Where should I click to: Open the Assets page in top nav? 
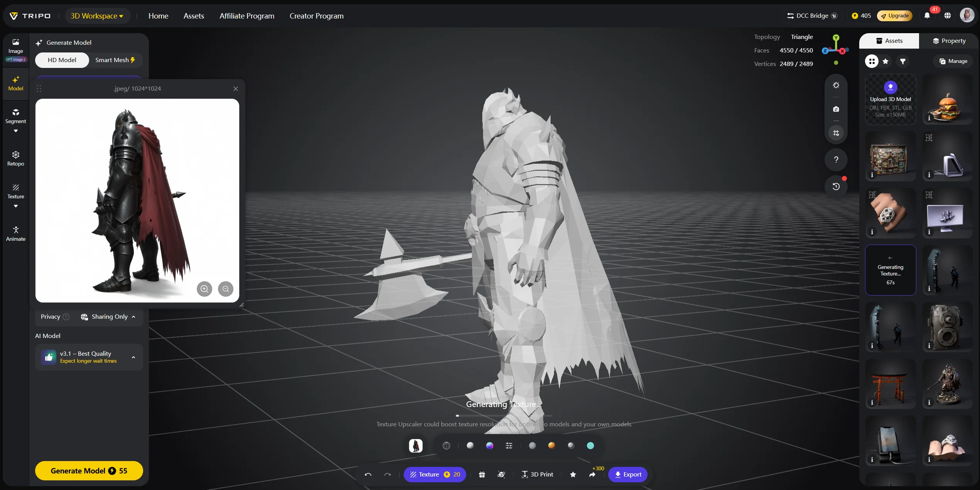point(194,16)
